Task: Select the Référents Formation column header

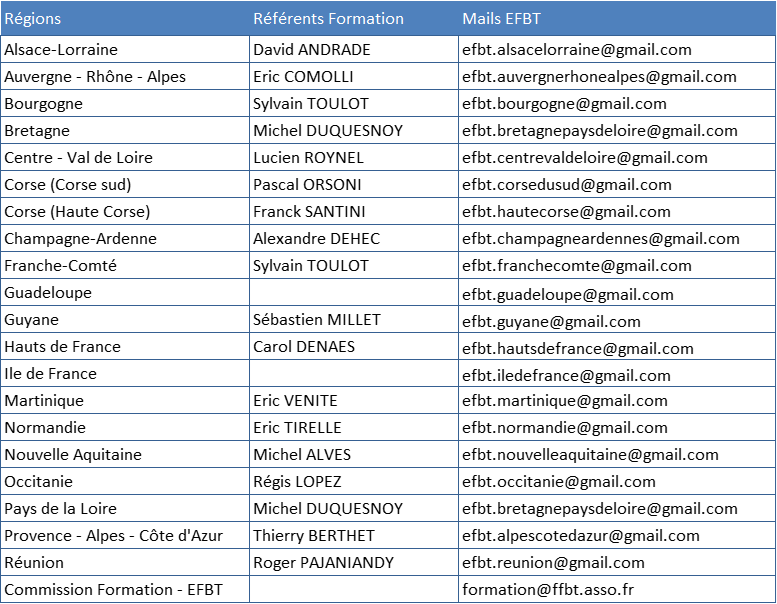Action: [x=354, y=19]
